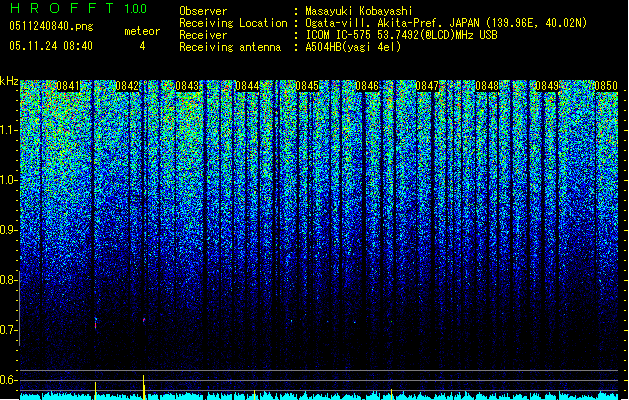Click the 0848 time marker
Screen dimensions: 629x400
(x=487, y=86)
